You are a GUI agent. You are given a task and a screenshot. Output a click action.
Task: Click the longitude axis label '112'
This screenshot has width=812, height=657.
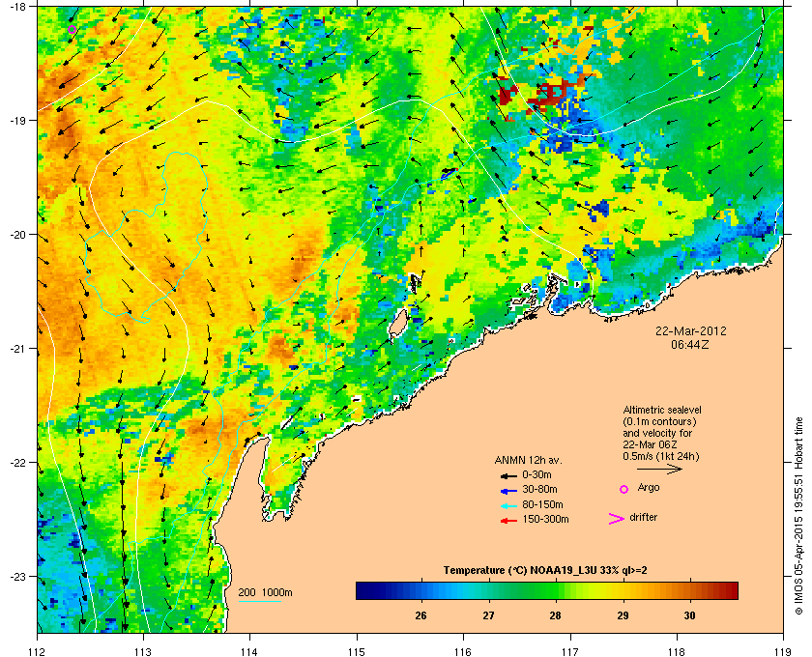(38, 651)
